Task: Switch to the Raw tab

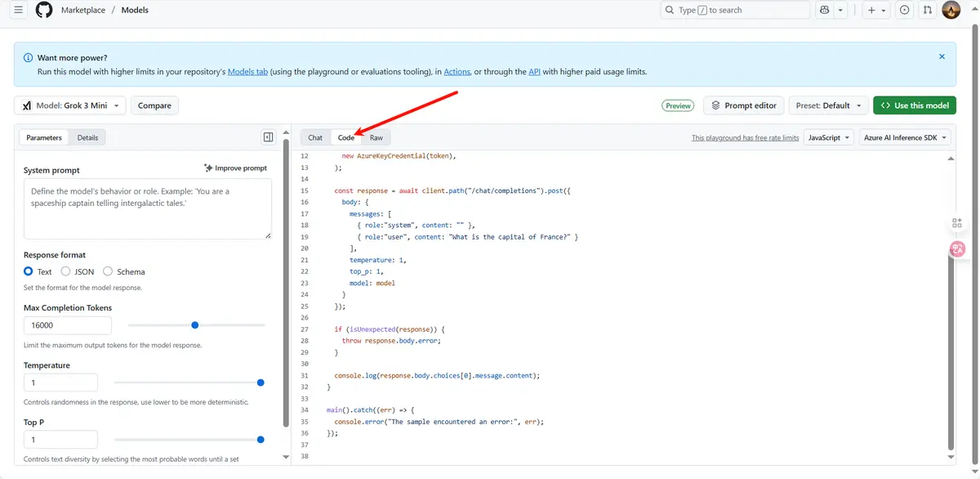Action: point(376,137)
